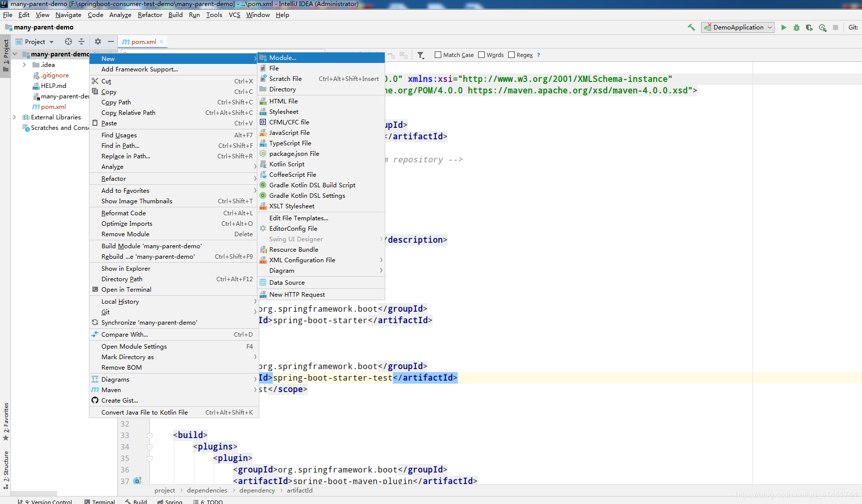Viewport: 862px width, 504px height.
Task: Toggle the Words checkbox
Action: (481, 55)
